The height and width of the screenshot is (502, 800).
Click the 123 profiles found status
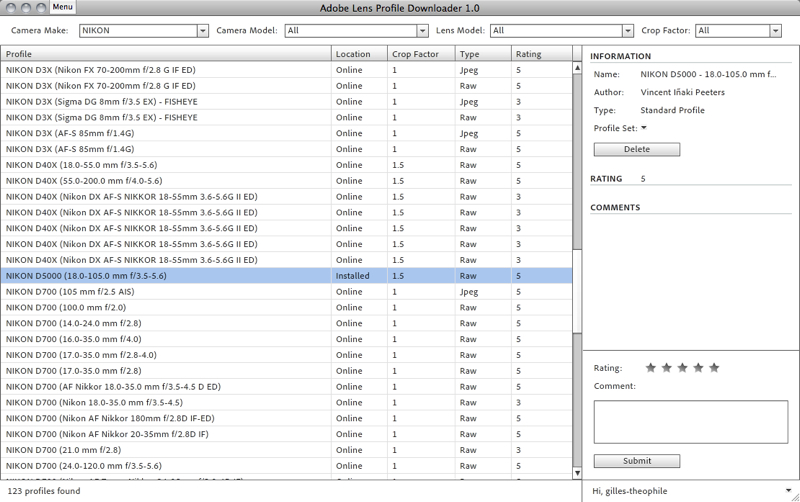pyautogui.click(x=44, y=491)
